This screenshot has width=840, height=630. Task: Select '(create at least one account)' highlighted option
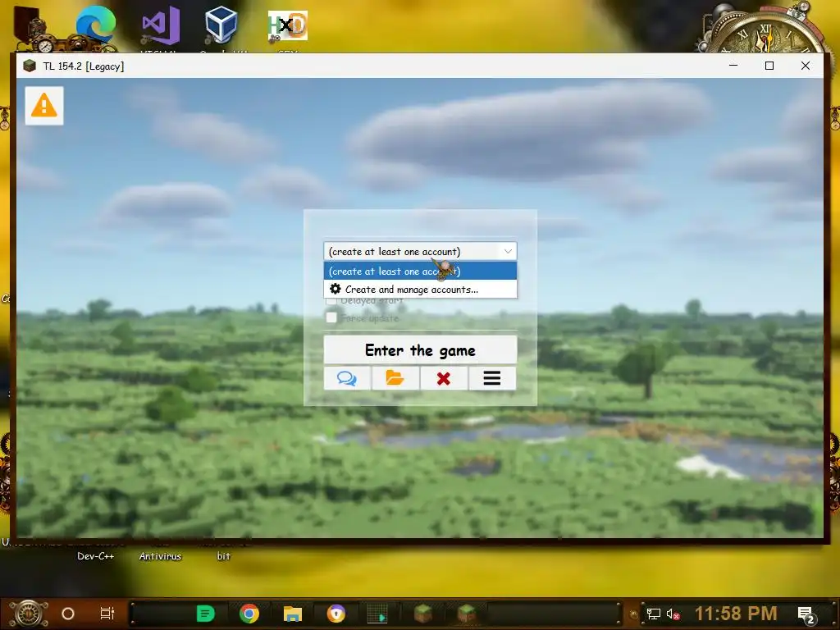tap(421, 271)
